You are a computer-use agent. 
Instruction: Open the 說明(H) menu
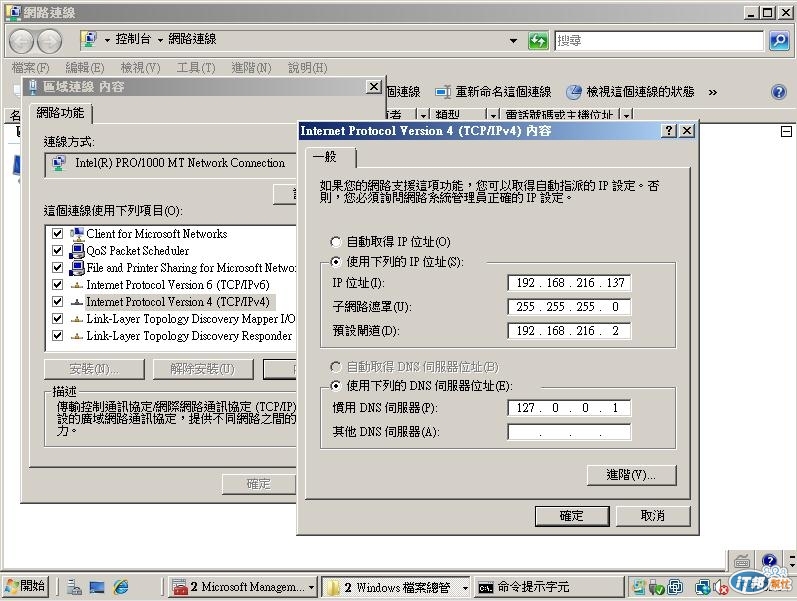pyautogui.click(x=308, y=68)
